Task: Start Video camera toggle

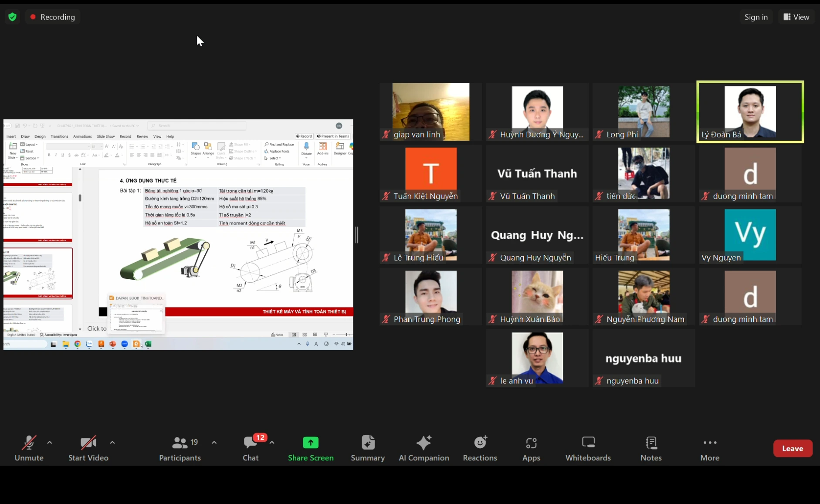Action: pos(88,448)
